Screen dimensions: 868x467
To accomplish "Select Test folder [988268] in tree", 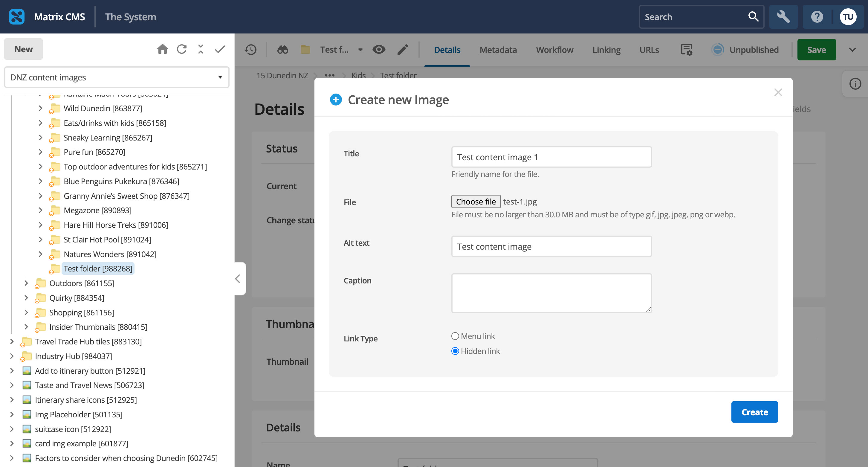I will 98,268.
